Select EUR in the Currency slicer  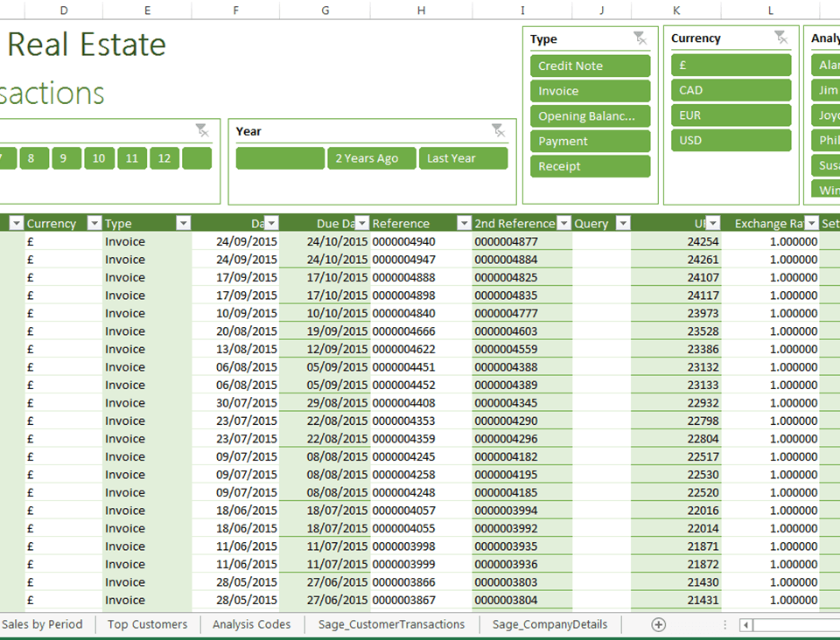click(731, 115)
